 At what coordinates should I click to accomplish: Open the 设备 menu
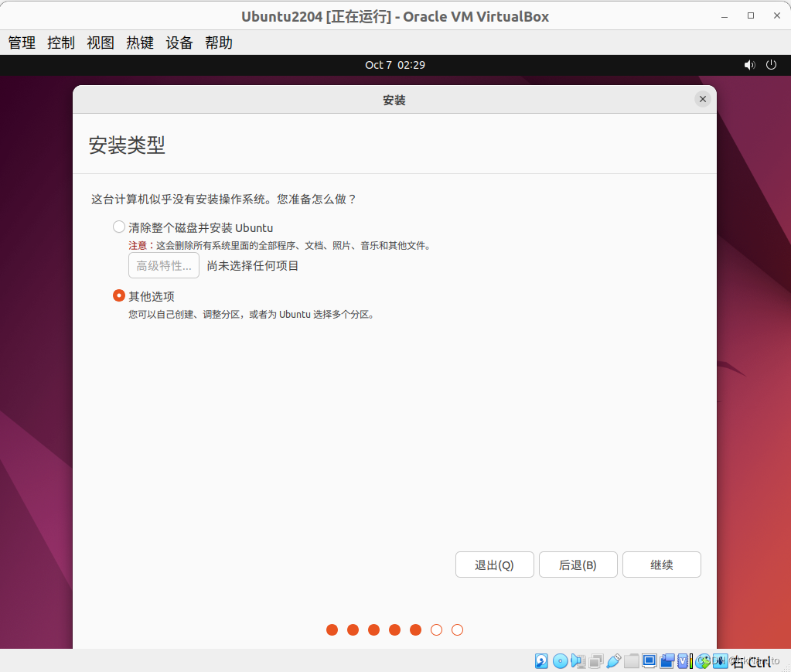tap(179, 43)
